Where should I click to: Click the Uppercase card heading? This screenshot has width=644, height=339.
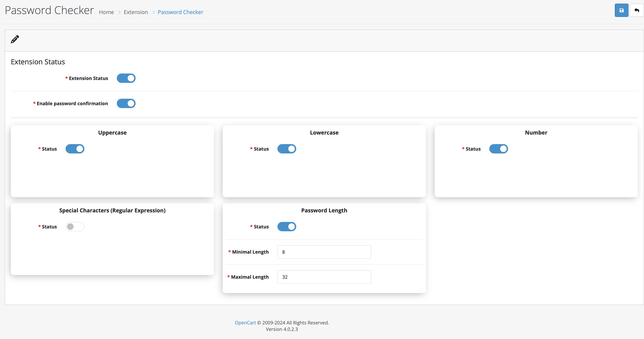[112, 133]
